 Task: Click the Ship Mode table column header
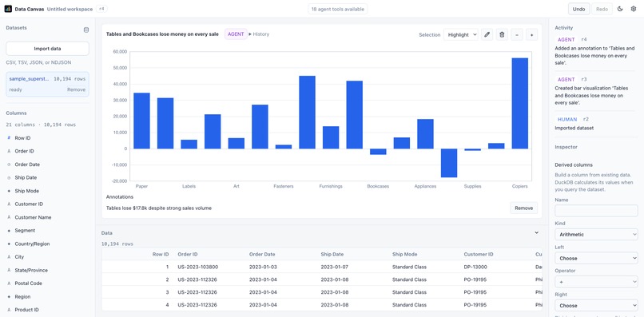pyautogui.click(x=404, y=254)
